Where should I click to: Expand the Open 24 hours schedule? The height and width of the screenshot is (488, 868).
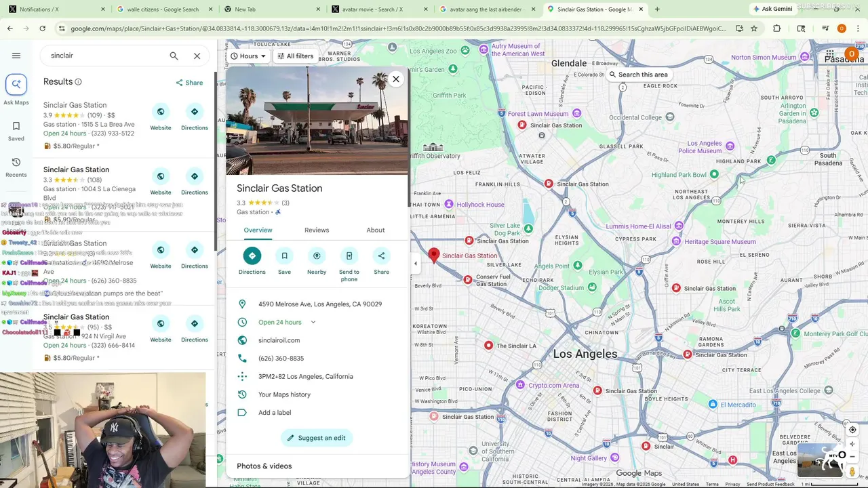coord(313,323)
